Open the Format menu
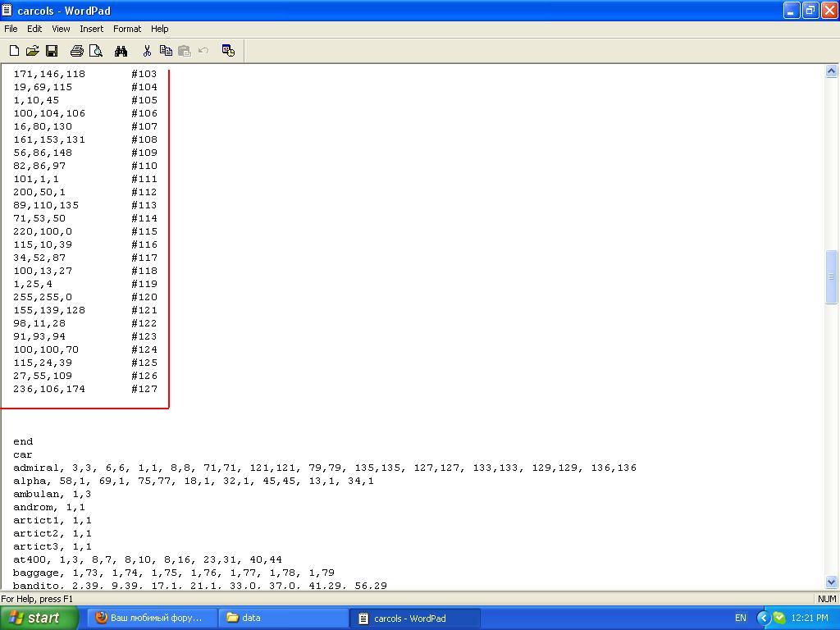 (x=127, y=29)
